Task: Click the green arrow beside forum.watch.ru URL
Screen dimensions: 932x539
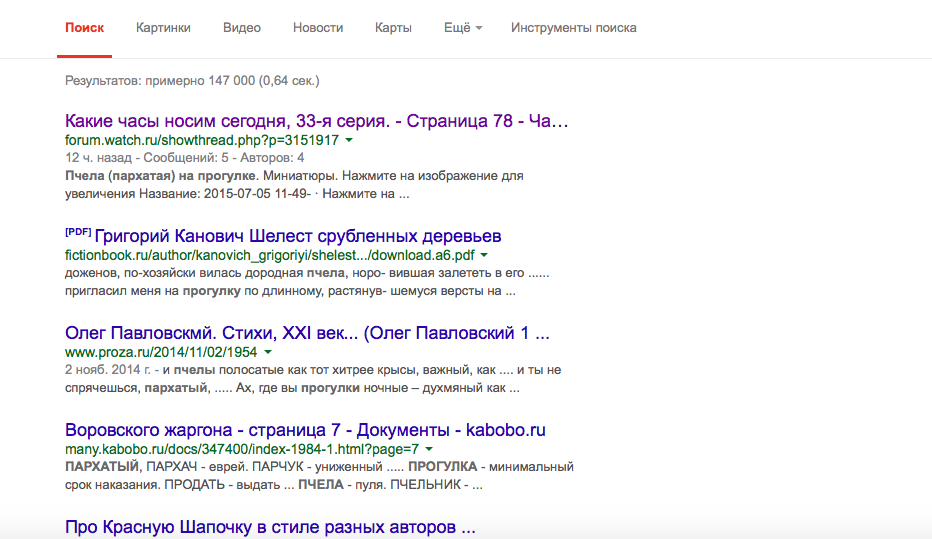Action: (349, 141)
